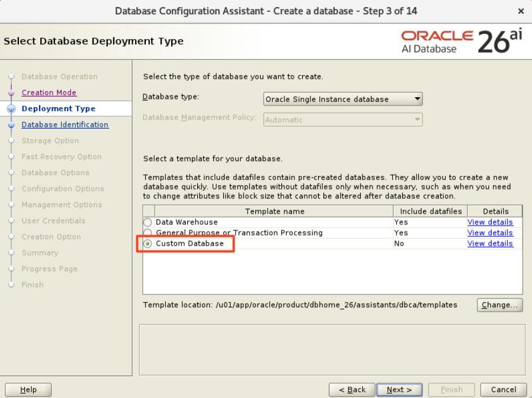532x398 pixels.
Task: Click the Deployment Type step bullet icon
Action: [11, 109]
